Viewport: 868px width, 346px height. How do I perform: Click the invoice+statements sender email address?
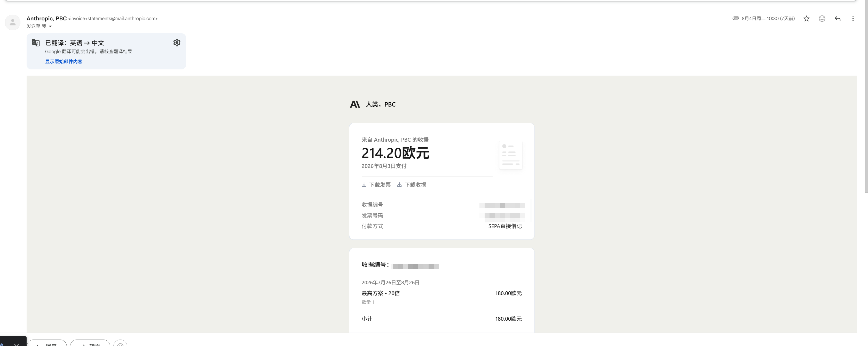click(113, 19)
